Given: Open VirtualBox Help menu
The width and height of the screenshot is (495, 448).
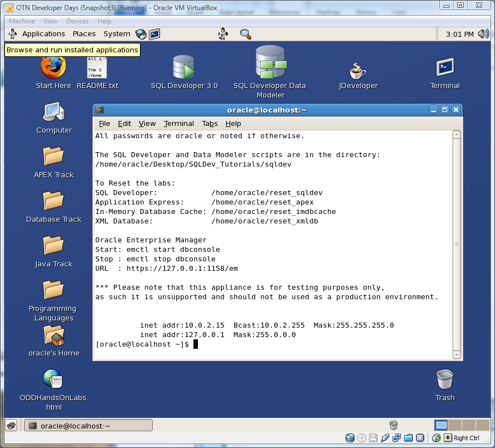Looking at the screenshot, I should click(x=104, y=21).
